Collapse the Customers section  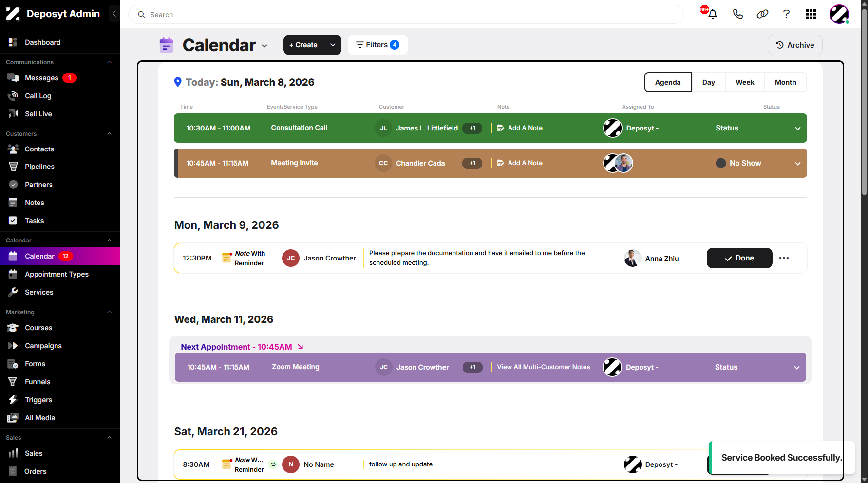pyautogui.click(x=109, y=134)
